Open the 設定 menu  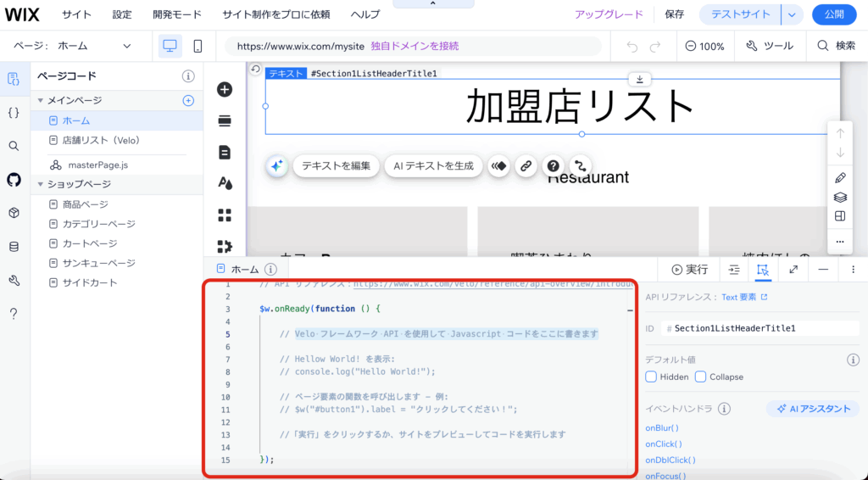[122, 15]
